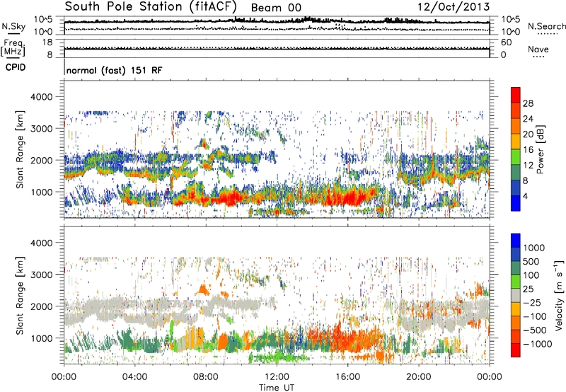Screen dimensions: 566x392
Task: Click the "2000" tick on the velocity panel axis
Action: (x=42, y=306)
